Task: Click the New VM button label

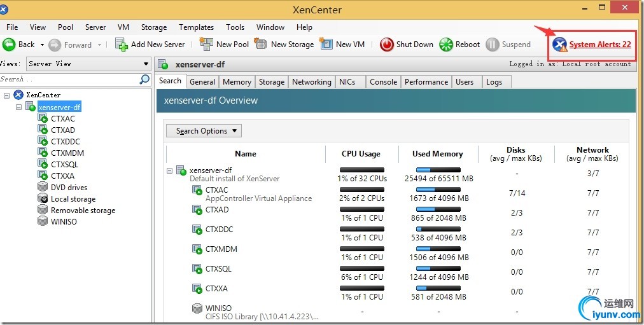Action: pos(351,45)
